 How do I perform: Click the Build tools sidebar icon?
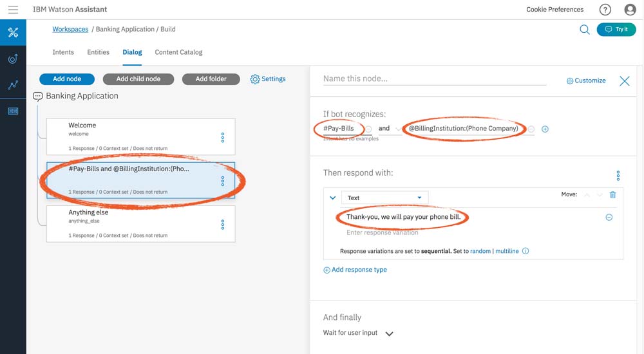(13, 33)
